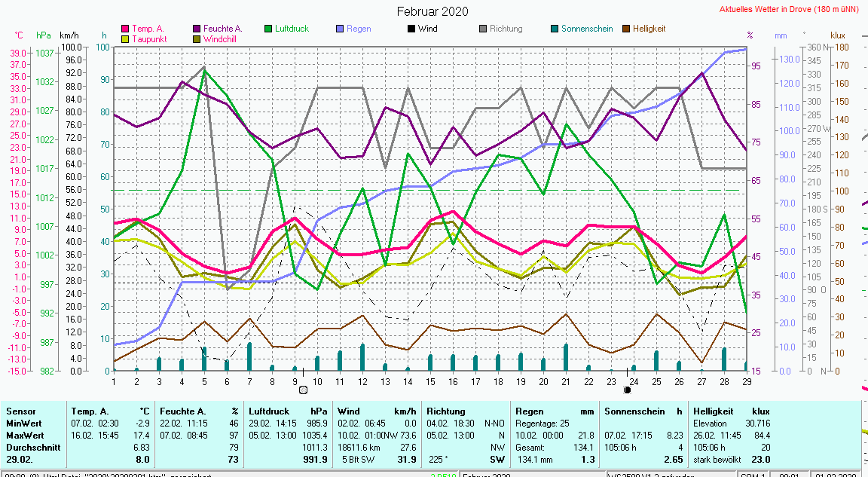
Task: Open the Aktuelles Wetter in Drove link
Action: (x=789, y=10)
